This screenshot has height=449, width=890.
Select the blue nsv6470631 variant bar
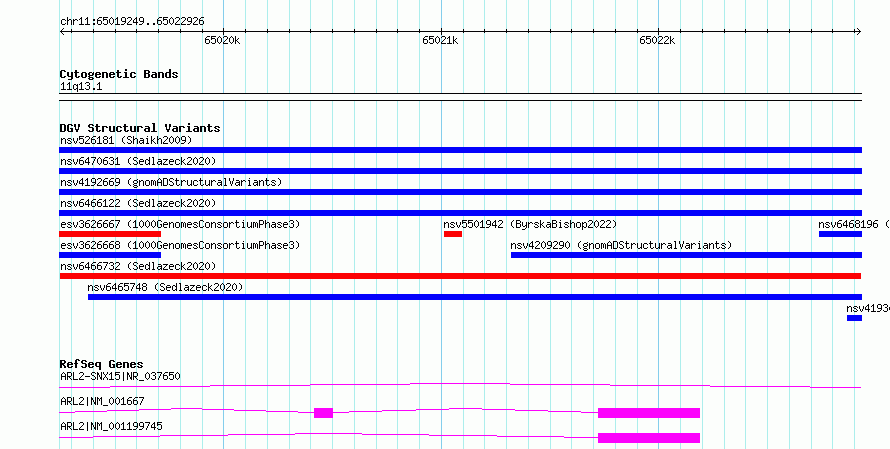460,171
